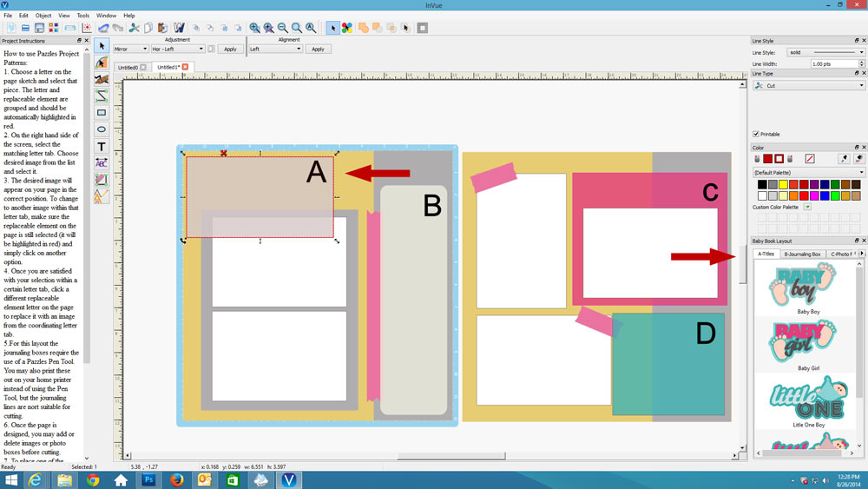Expand the Cut line type dropdown
Viewport: 868px width, 489px height.
[808, 86]
